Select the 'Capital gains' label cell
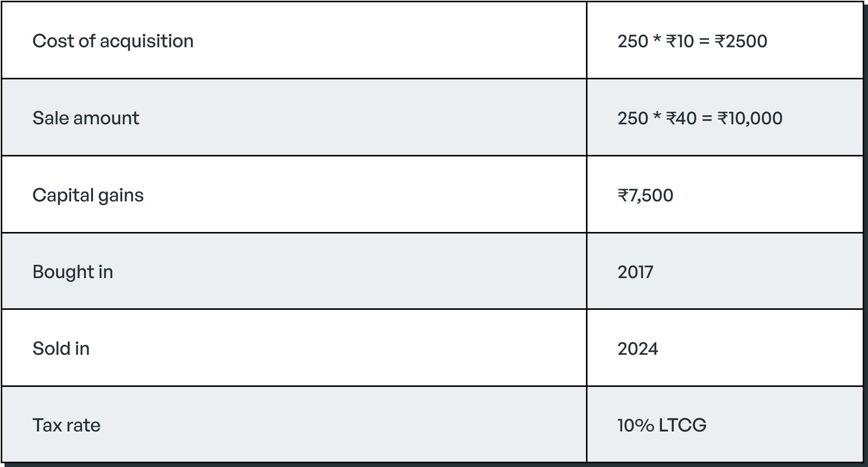This screenshot has height=467, width=868. pos(294,194)
